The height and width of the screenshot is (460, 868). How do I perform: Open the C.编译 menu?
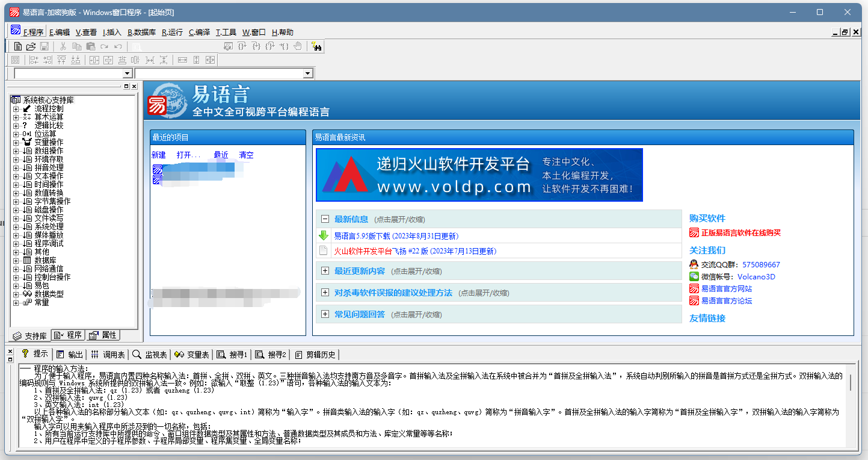coord(199,33)
